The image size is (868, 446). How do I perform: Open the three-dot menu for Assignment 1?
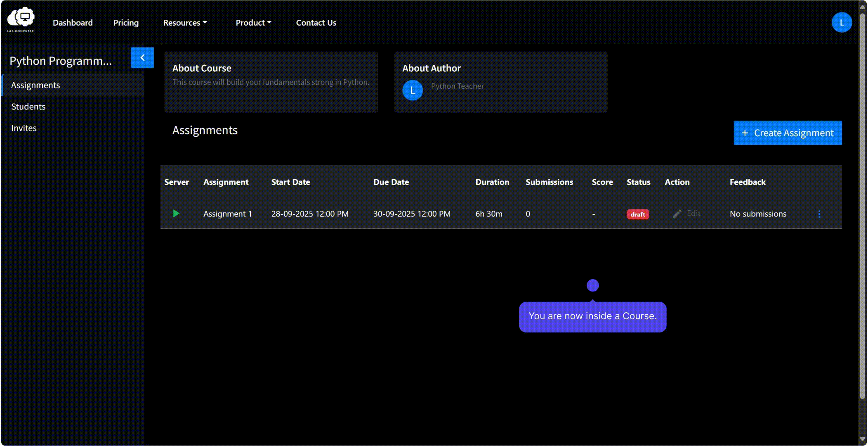819,214
